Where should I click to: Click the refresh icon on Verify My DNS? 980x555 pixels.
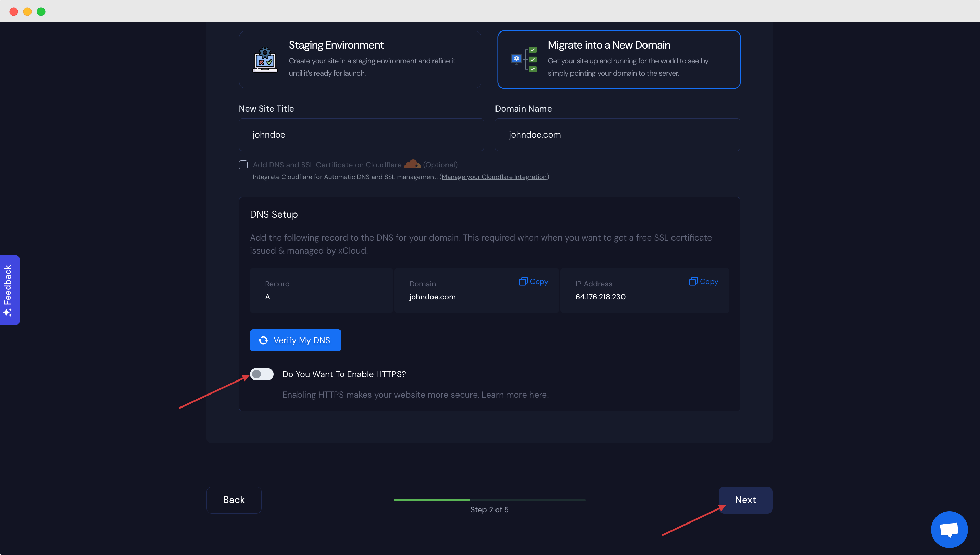263,340
